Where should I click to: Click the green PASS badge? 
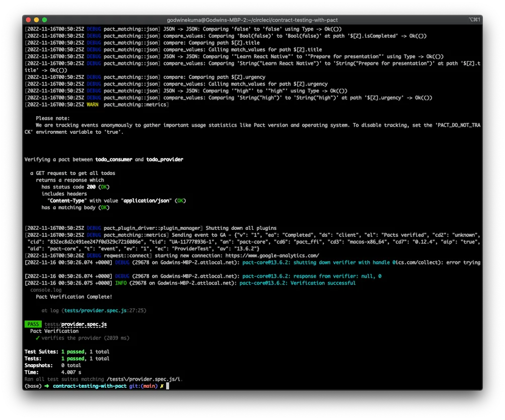point(33,324)
